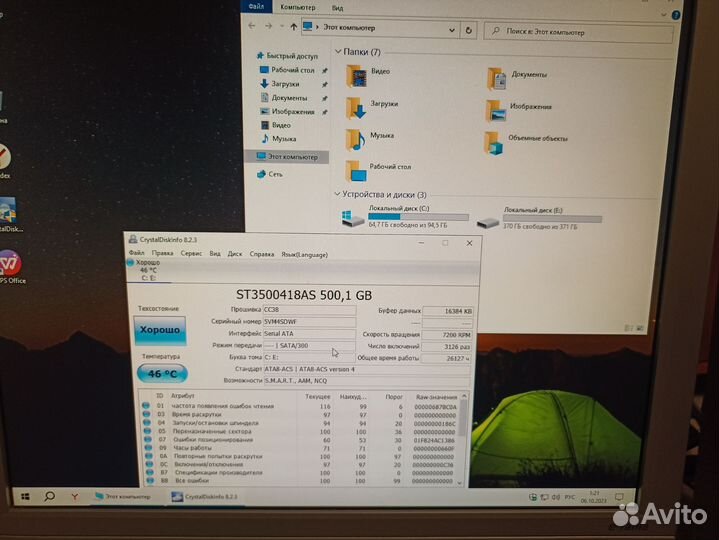Open Компьютер ribbon tab
Screen dimensions: 719x540
[298, 7]
